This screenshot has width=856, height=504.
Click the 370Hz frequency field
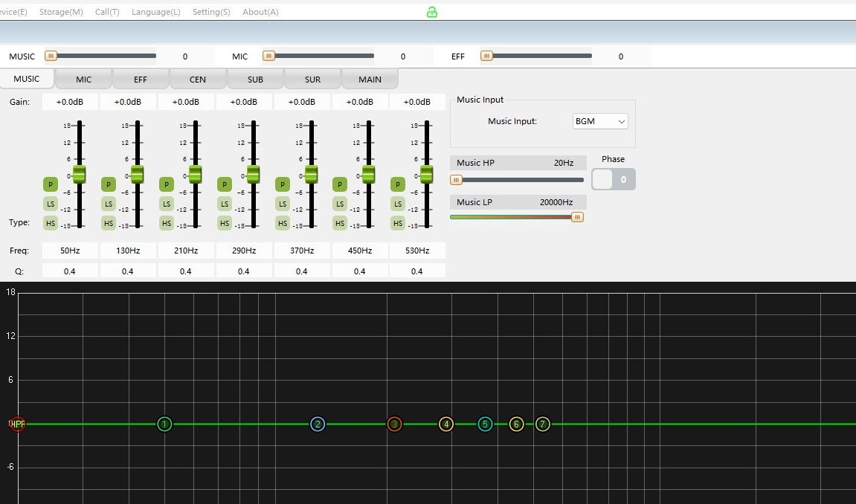click(x=301, y=251)
